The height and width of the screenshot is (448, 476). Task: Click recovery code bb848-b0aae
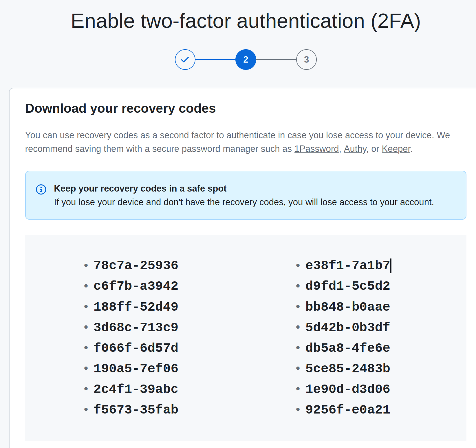347,307
